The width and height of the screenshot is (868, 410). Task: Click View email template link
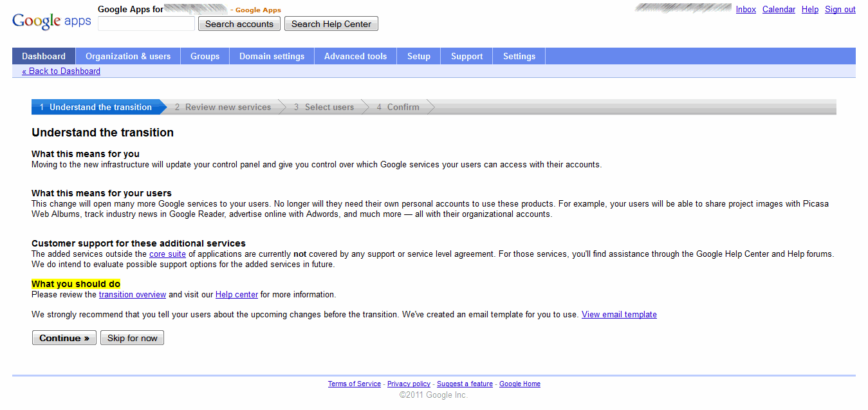click(x=619, y=315)
